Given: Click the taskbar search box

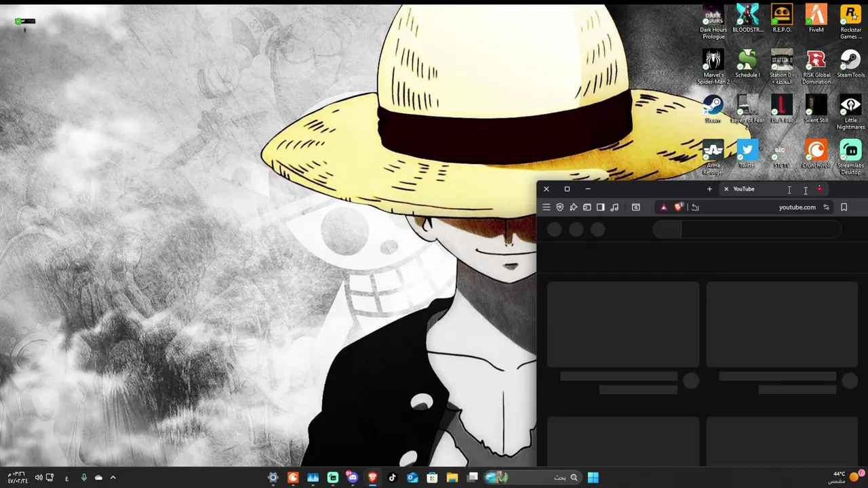Looking at the screenshot, I should [x=532, y=478].
